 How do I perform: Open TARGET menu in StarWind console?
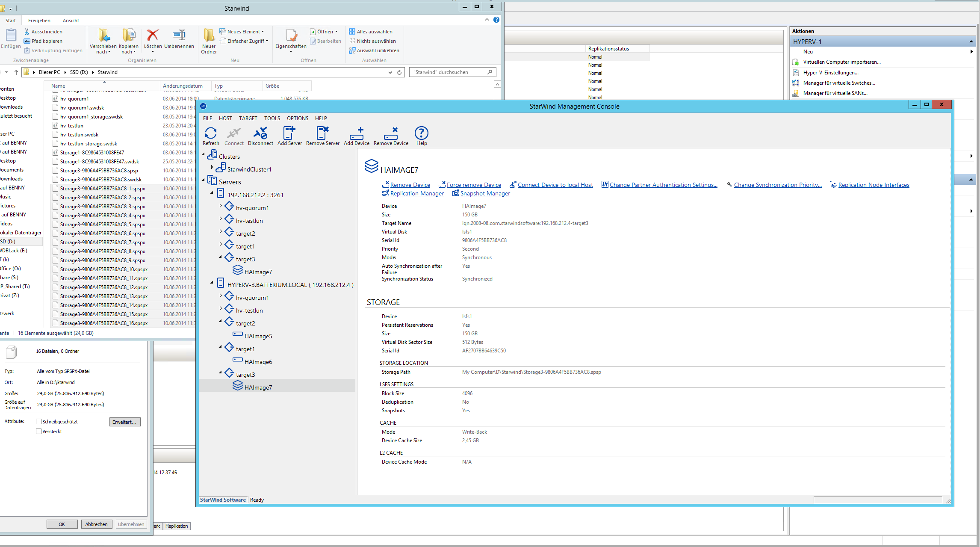248,118
